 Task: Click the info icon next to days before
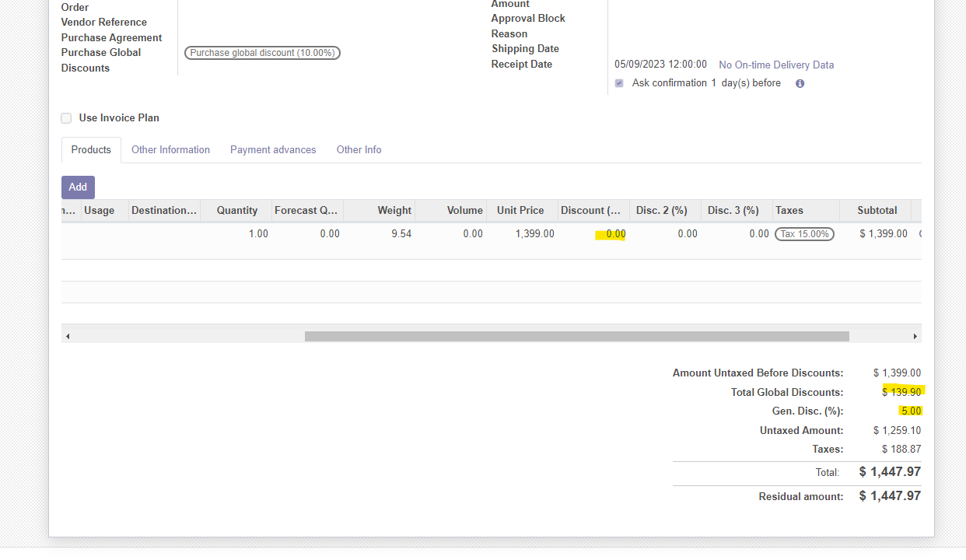(800, 83)
